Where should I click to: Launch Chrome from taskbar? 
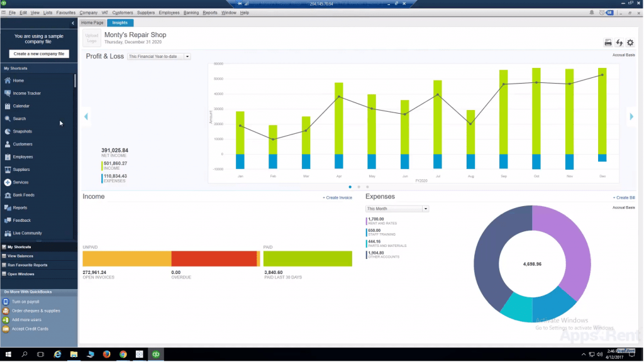[x=123, y=354]
